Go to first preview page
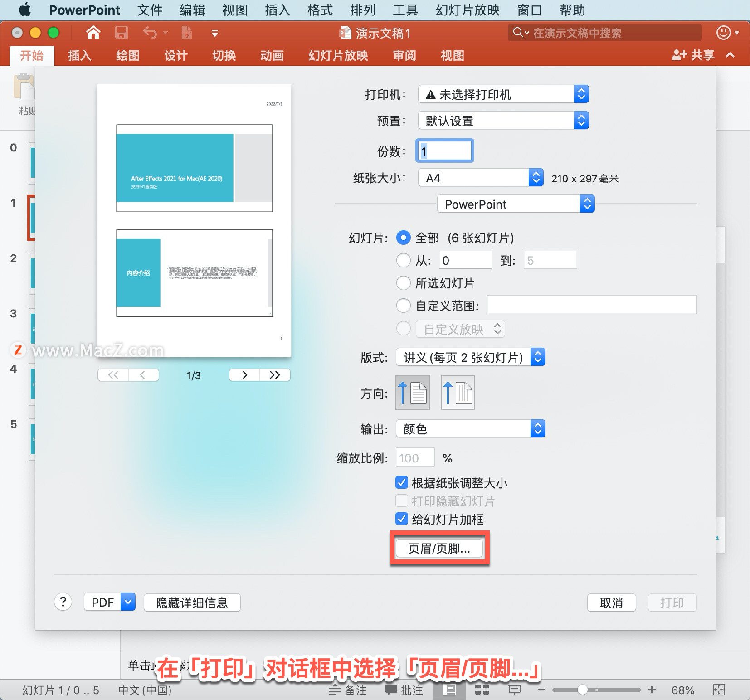Screen dimensions: 750x700 tap(113, 375)
